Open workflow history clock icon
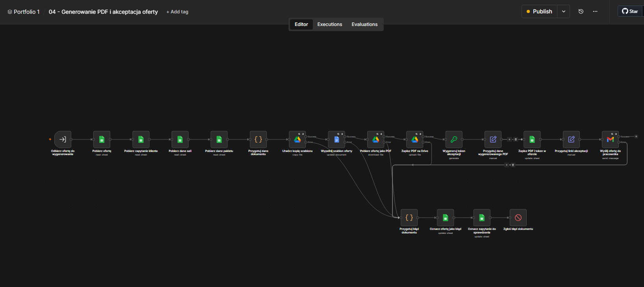Screen dimensions: 644x287 581,11
